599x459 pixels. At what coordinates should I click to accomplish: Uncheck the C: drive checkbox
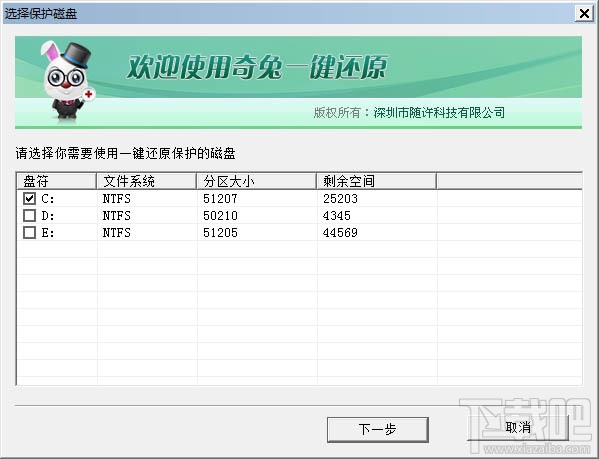coord(29,199)
